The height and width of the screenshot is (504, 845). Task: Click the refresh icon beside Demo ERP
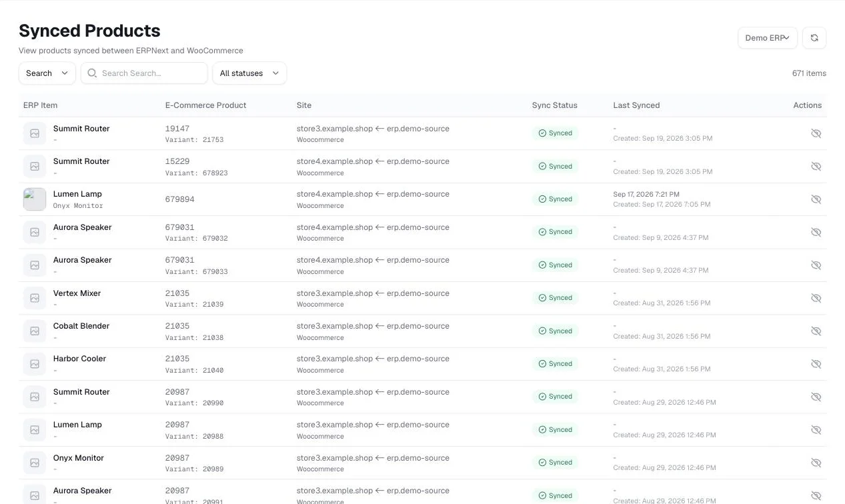[x=814, y=38]
